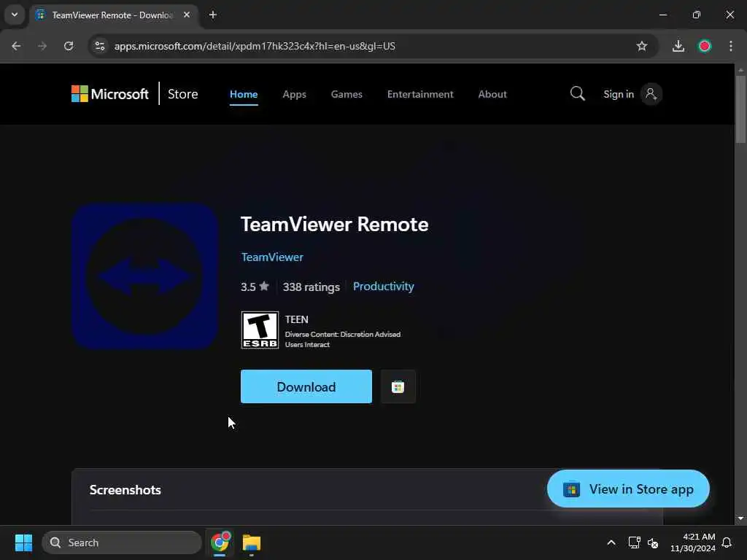Go forward in browser history
The height and width of the screenshot is (560, 747).
(x=42, y=46)
